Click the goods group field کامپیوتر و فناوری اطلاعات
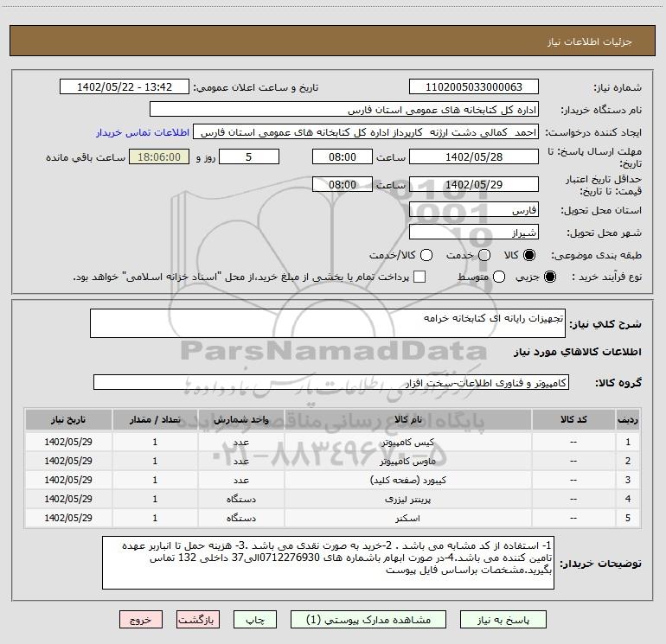The width and height of the screenshot is (666, 644). click(331, 382)
